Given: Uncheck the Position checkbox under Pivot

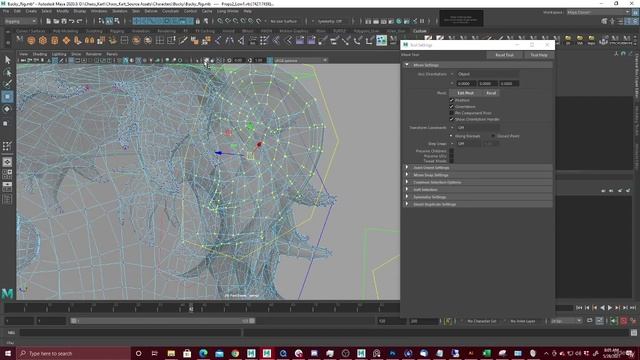Looking at the screenshot, I should 451,100.
